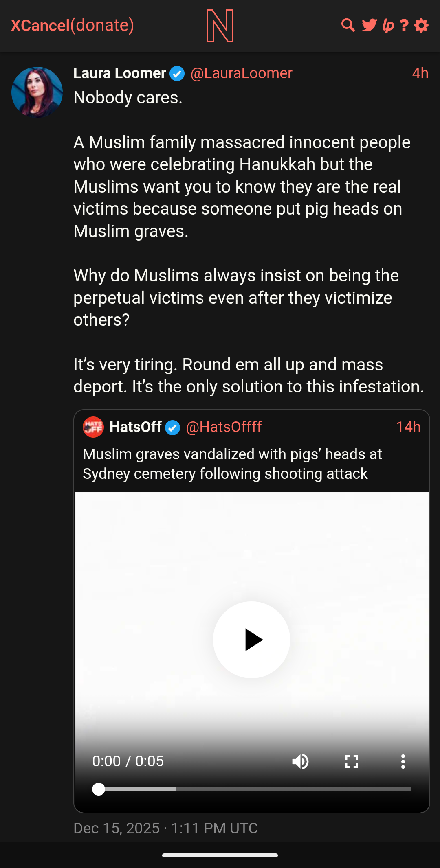
Task: Open preferences via the gear icon
Action: coord(421,26)
